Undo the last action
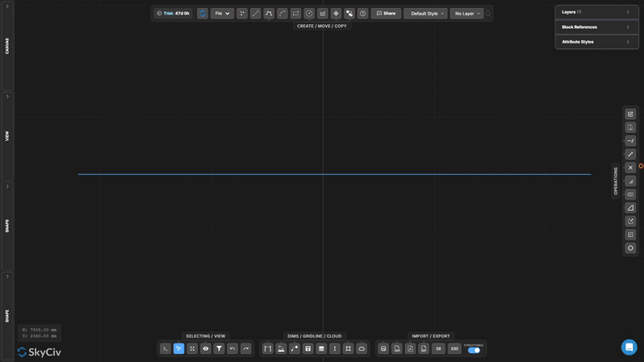Screen dimensions: 644x362 [233, 348]
